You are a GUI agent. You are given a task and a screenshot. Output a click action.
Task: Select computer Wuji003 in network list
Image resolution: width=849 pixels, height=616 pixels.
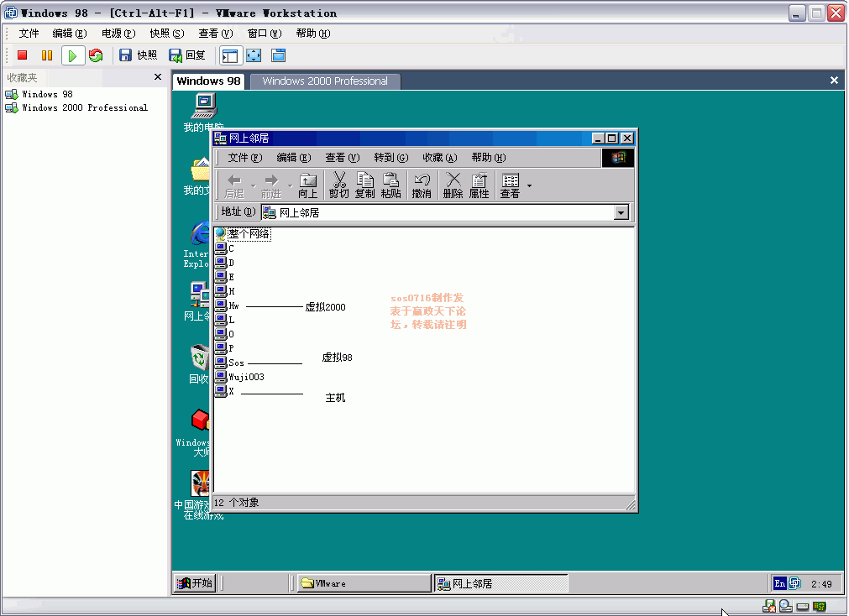pyautogui.click(x=240, y=377)
